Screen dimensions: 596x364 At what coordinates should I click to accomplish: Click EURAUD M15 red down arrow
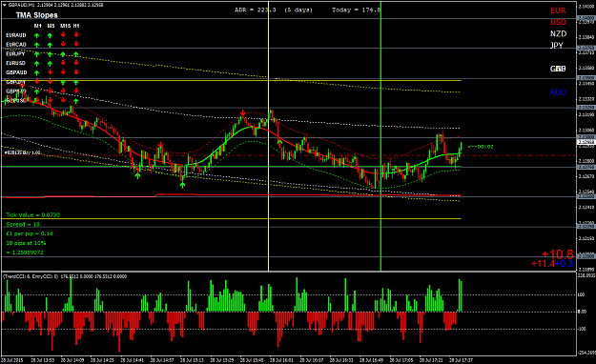pos(63,35)
